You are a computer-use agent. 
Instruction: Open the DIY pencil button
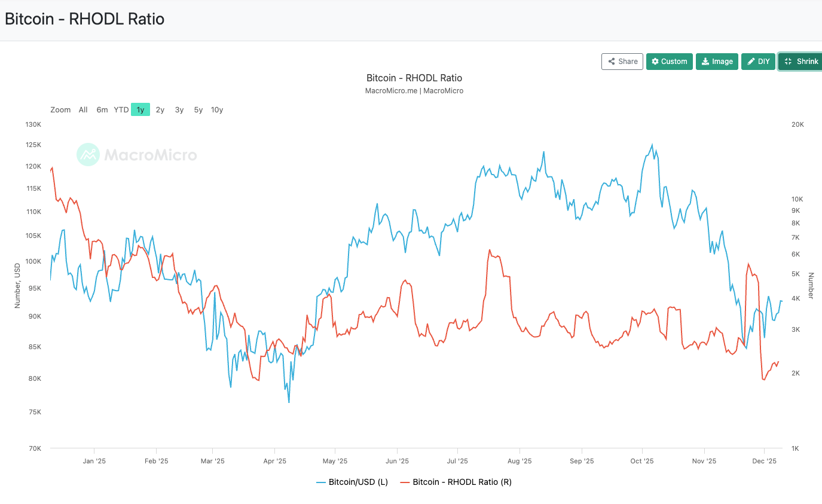(758, 62)
